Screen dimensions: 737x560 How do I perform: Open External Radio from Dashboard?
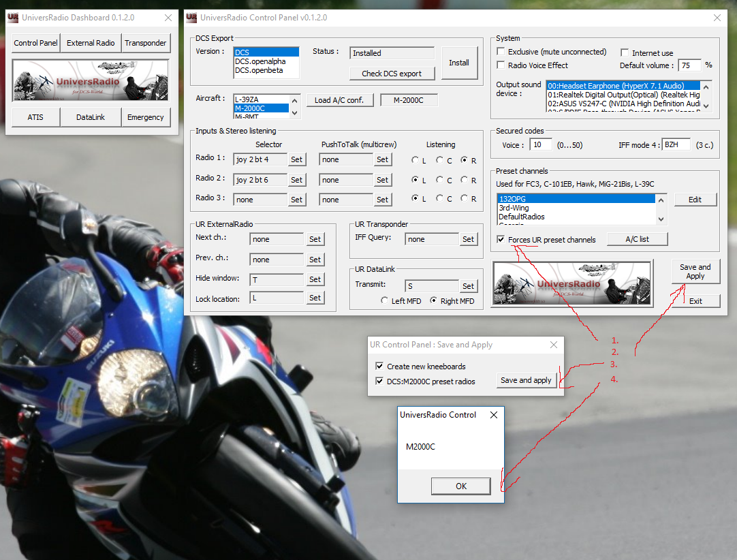pyautogui.click(x=91, y=43)
